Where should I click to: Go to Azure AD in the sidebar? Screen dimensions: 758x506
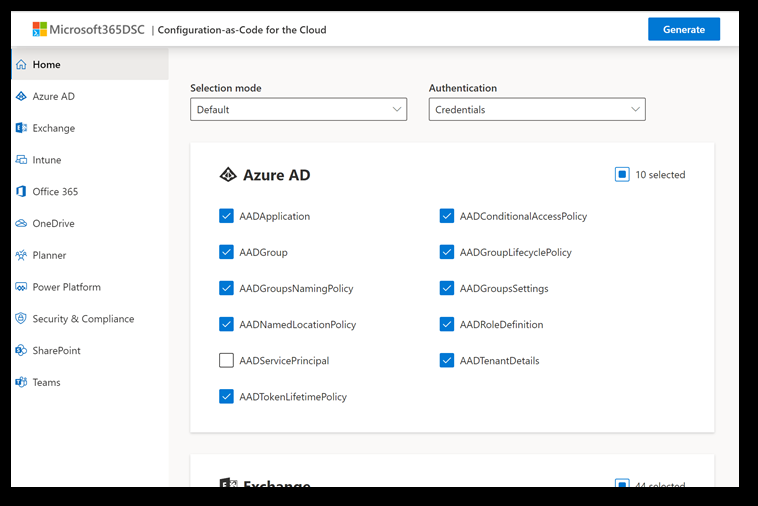[90, 96]
